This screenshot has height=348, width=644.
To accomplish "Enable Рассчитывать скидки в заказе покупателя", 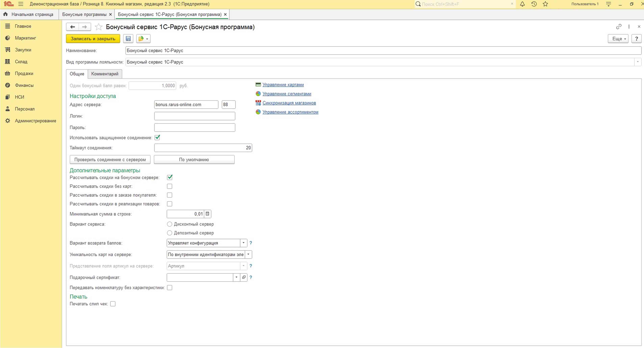I will [170, 195].
